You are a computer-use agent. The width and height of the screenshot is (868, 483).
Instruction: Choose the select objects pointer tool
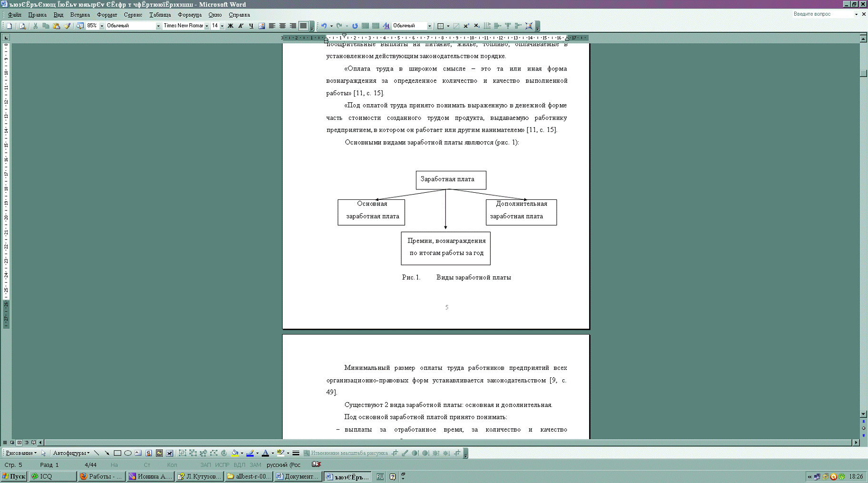[44, 453]
